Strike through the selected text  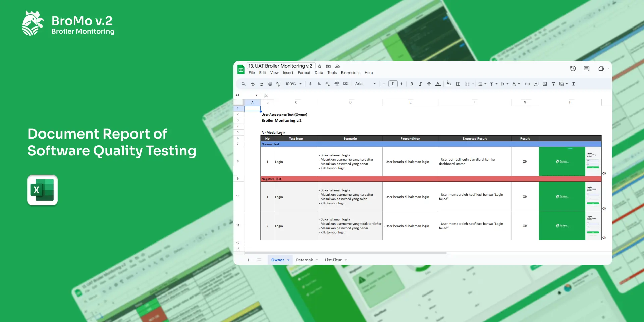pos(429,84)
